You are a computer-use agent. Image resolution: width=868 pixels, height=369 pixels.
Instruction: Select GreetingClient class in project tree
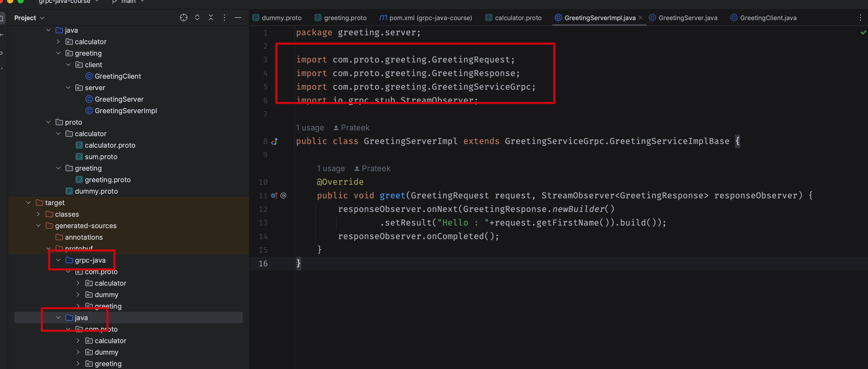click(x=118, y=77)
